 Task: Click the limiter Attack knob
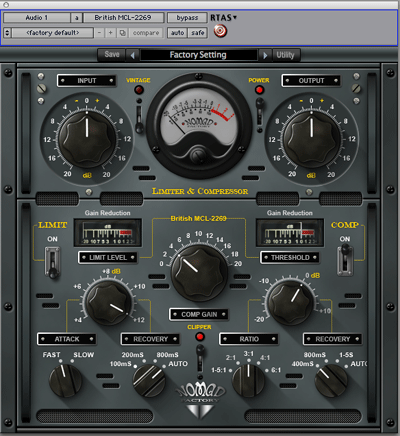click(x=65, y=380)
